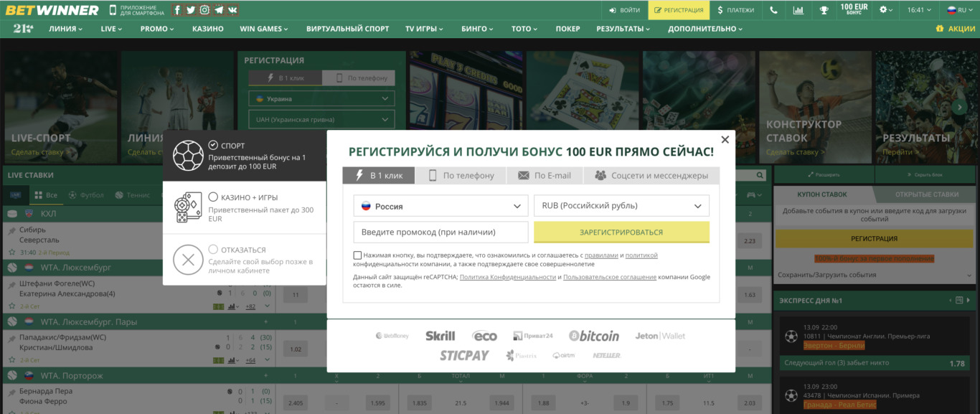Open the Instagram social icon in header

[x=204, y=10]
